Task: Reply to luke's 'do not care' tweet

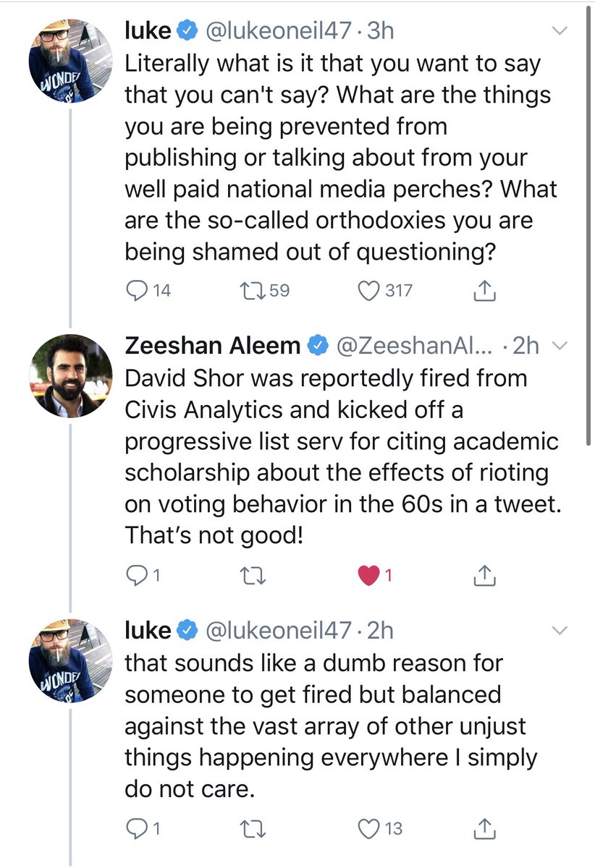Action: point(137,827)
